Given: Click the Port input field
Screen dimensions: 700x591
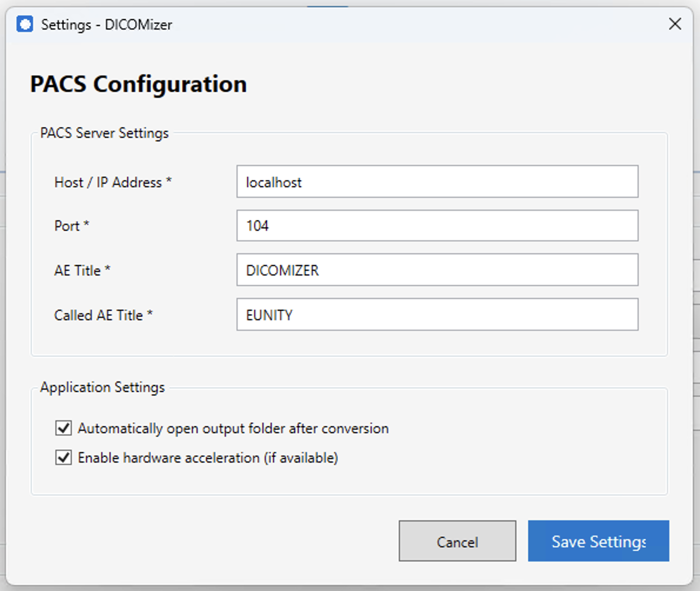Looking at the screenshot, I should (437, 225).
